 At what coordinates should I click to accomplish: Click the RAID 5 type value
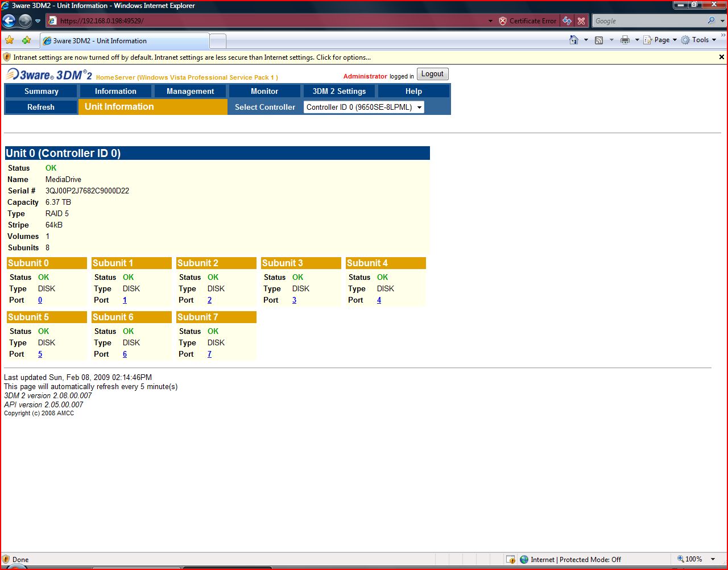click(57, 213)
